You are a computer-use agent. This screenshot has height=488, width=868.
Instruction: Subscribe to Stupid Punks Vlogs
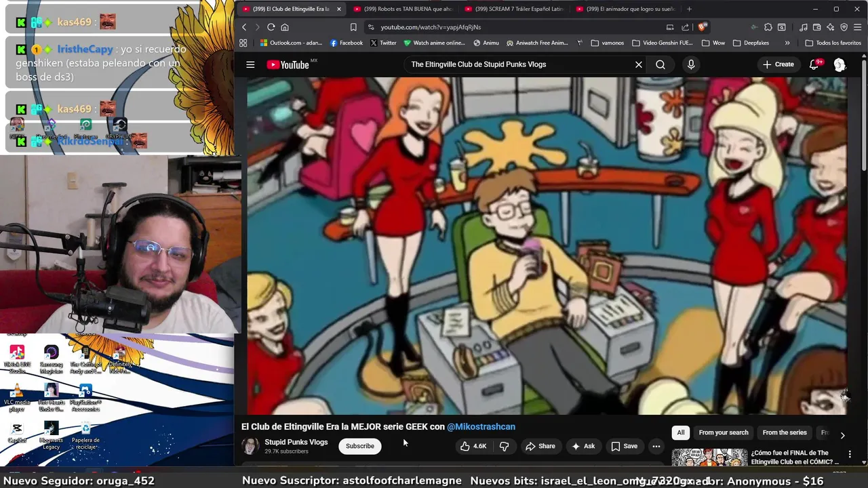[360, 446]
